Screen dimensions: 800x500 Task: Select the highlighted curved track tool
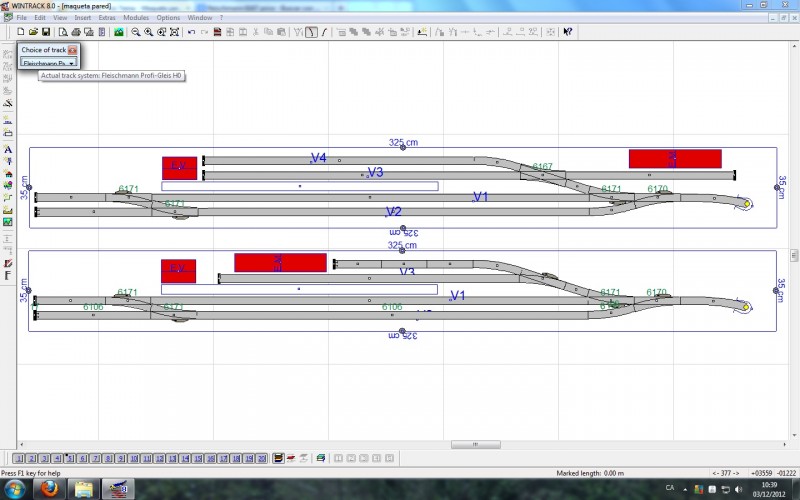coord(311,32)
